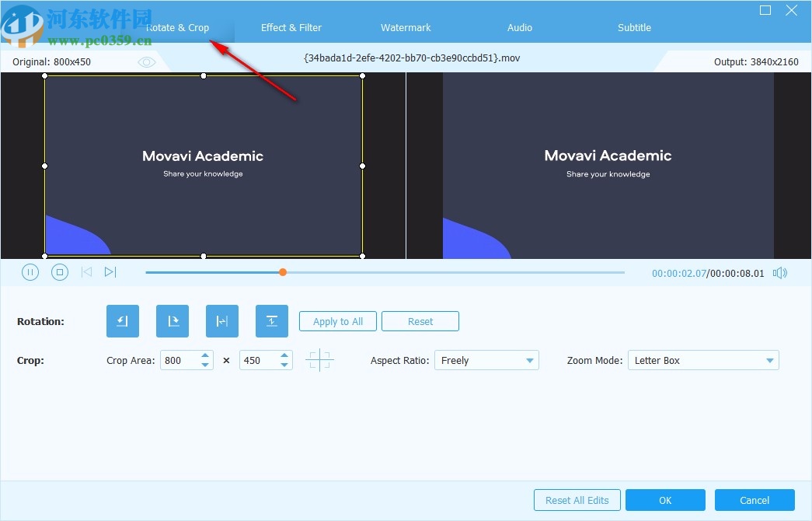Focus the crop height field showing 450
812x521 pixels.
pos(259,360)
